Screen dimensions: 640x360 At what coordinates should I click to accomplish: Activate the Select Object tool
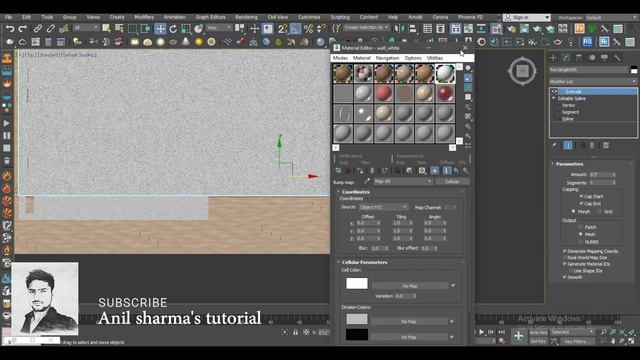point(107,29)
